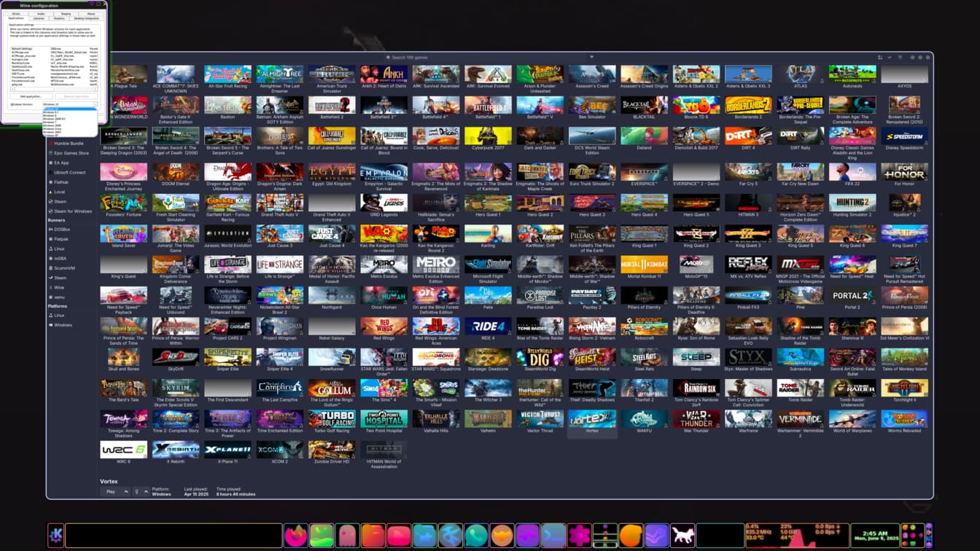Open the Humble Bundle source in the sidebar

(71, 144)
